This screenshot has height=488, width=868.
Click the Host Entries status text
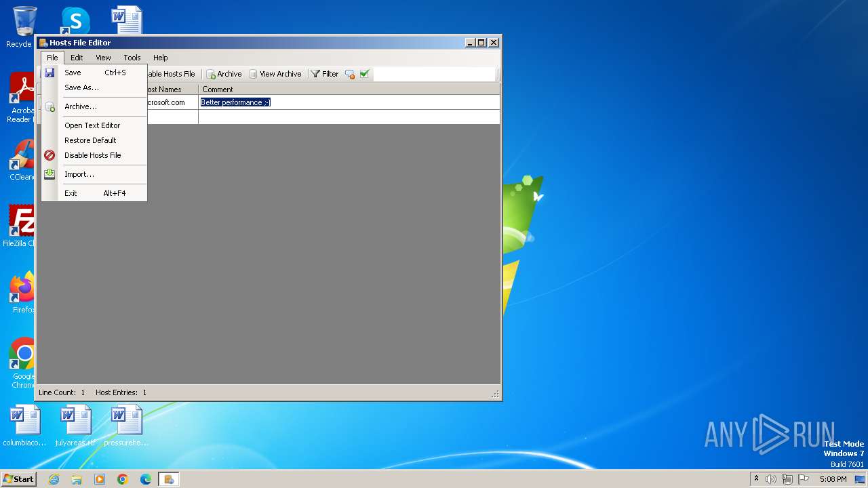point(121,392)
